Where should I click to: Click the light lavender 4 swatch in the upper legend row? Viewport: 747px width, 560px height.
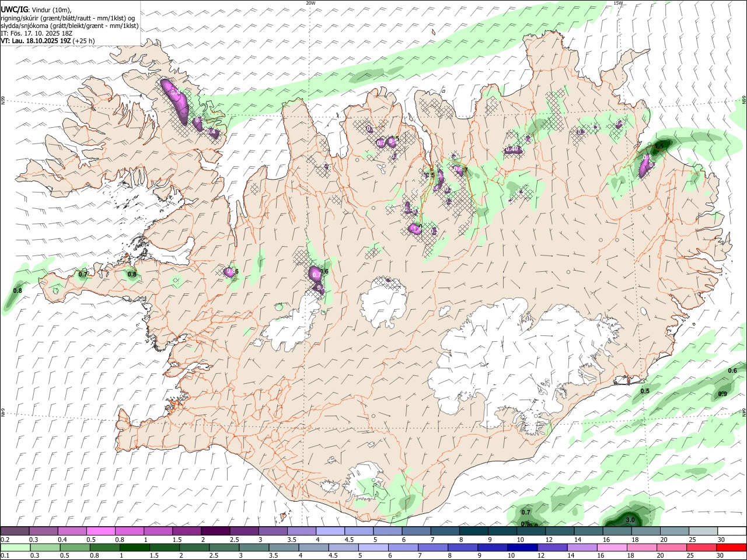(330, 531)
